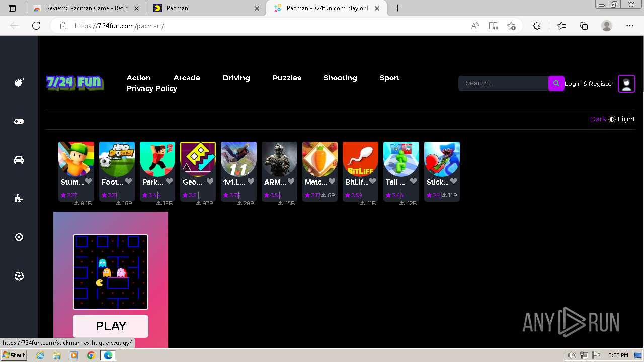Enter Immersive Reader icon in address bar
644x362 pixels.
493,26
